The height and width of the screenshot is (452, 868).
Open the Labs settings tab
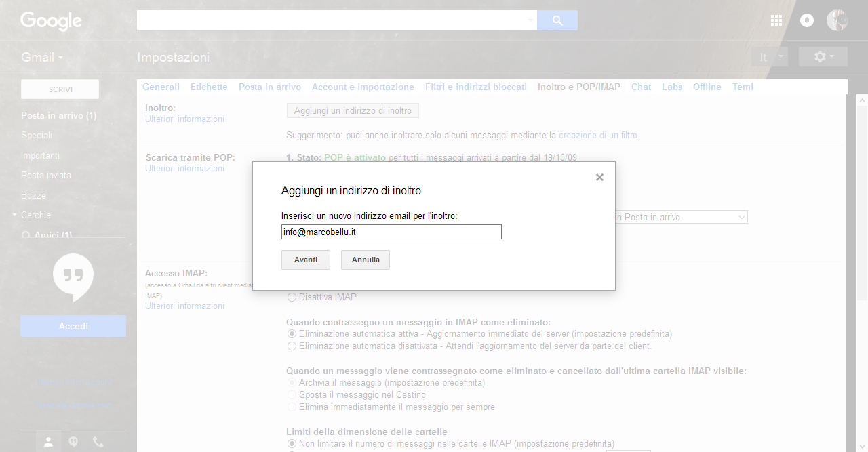pos(672,87)
